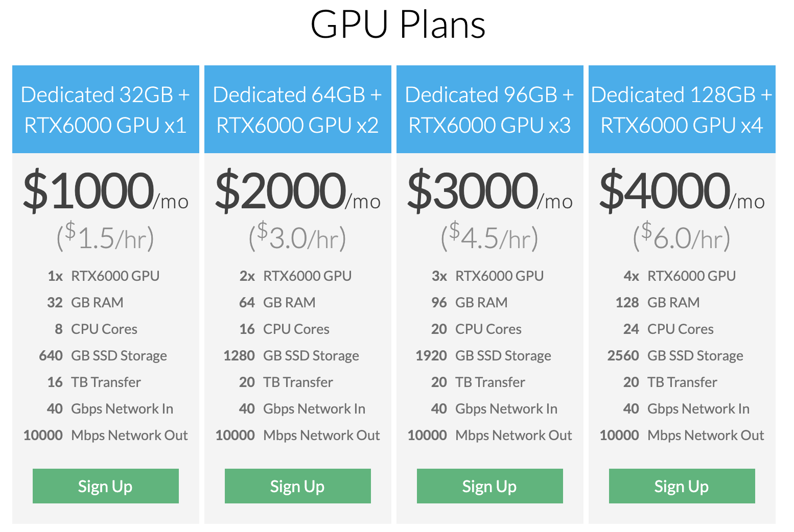The image size is (794, 532).
Task: Click the $3000/mo price text
Action: click(x=489, y=191)
